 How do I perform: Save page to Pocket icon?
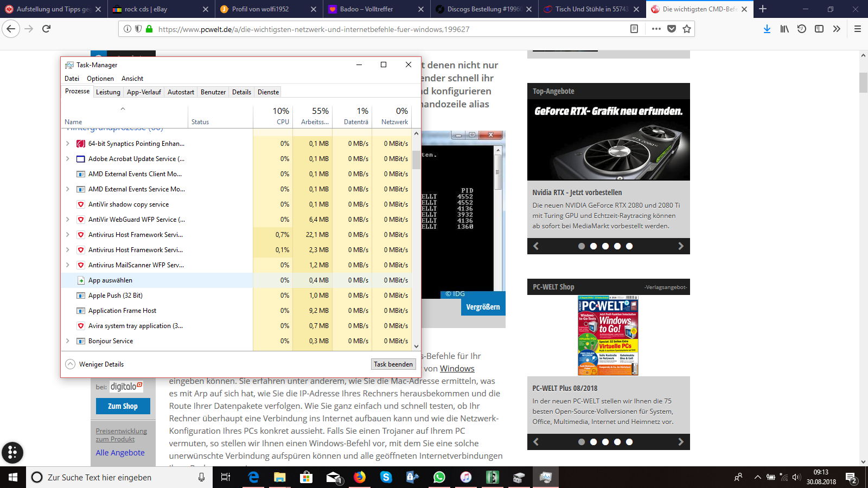pyautogui.click(x=672, y=29)
